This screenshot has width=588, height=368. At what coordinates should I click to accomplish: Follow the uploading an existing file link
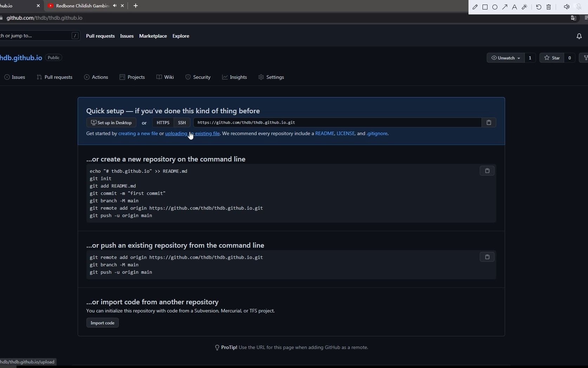192,133
